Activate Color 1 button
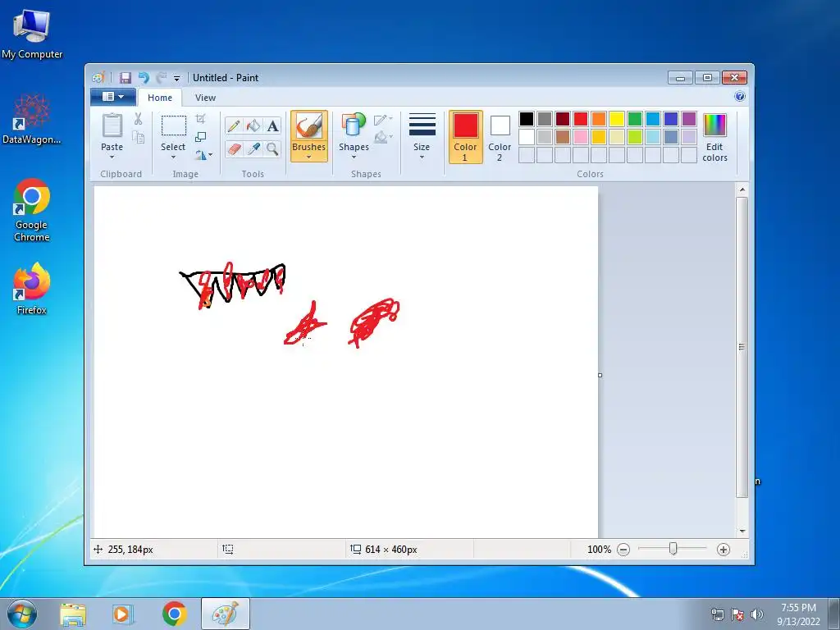The image size is (840, 630). point(465,137)
